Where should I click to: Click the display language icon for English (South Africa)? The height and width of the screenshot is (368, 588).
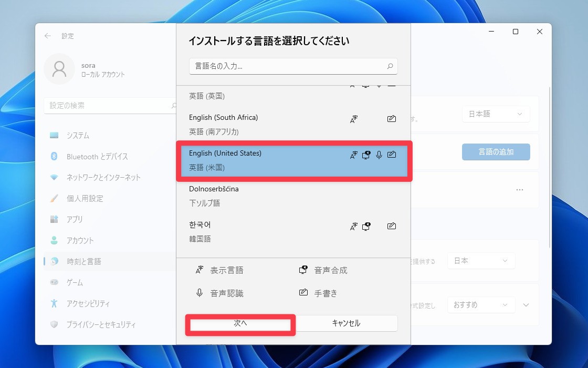[354, 119]
